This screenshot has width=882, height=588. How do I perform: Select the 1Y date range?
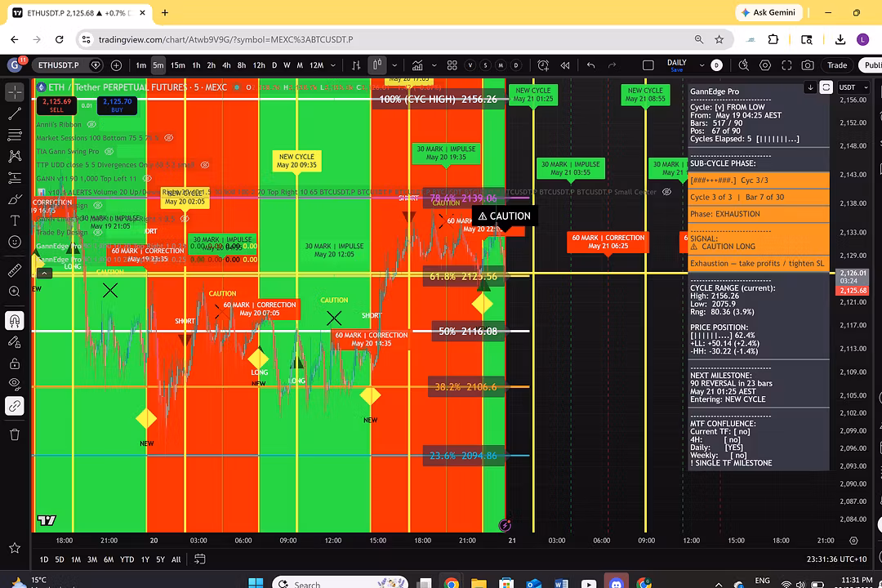[x=145, y=559]
